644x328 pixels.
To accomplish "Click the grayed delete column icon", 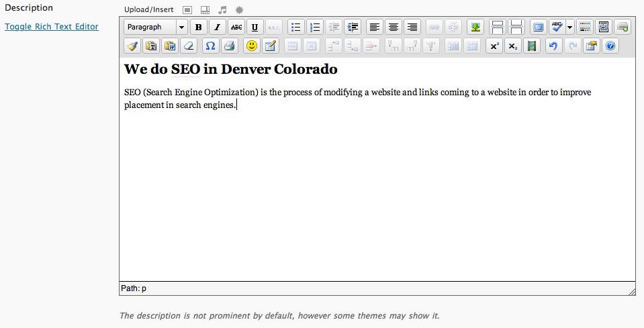I will click(431, 46).
